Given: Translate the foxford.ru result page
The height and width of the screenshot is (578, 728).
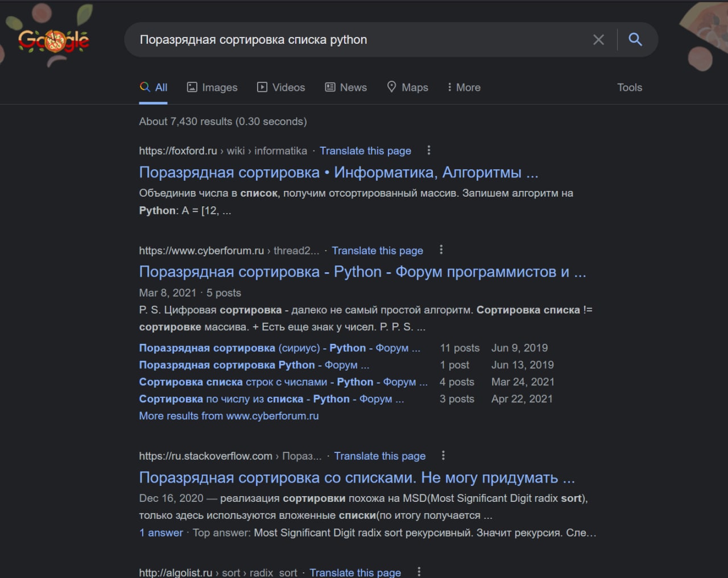Looking at the screenshot, I should click(x=365, y=151).
